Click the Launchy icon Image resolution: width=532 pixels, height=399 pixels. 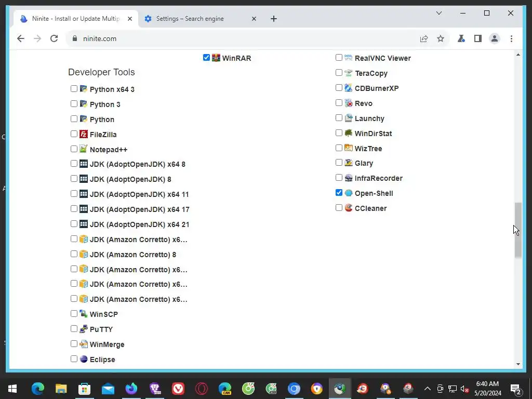349,118
